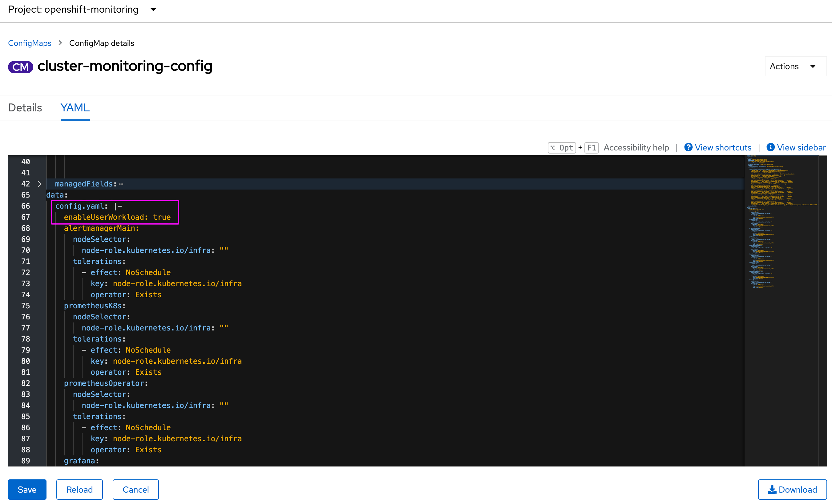Image resolution: width=832 pixels, height=504 pixels.
Task: Click the question mark icon by View shortcuts
Action: [688, 147]
